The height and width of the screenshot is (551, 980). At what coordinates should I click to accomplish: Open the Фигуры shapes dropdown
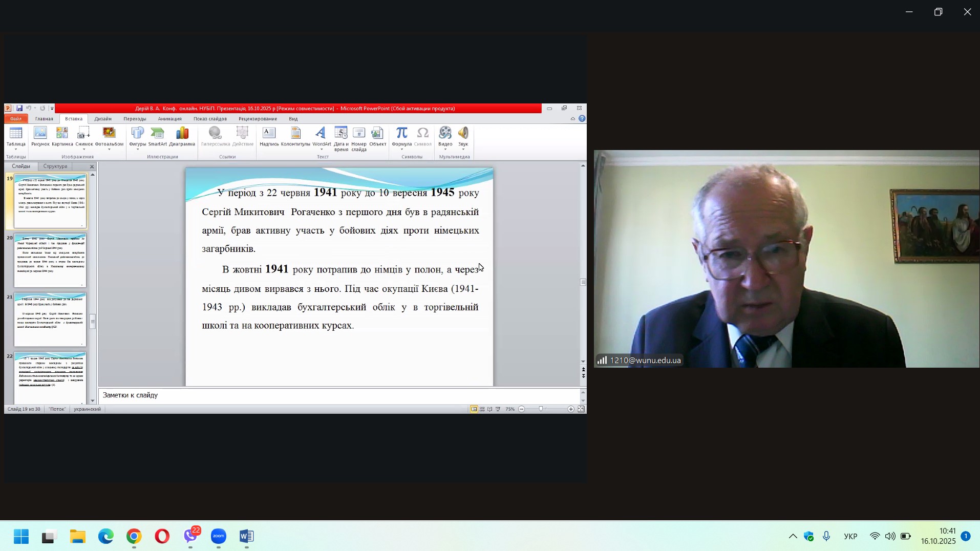tap(137, 150)
